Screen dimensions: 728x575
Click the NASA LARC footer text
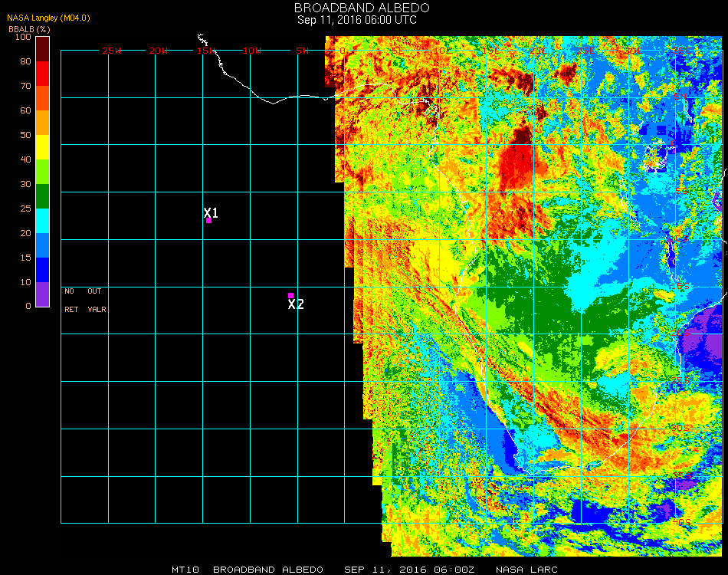point(526,570)
